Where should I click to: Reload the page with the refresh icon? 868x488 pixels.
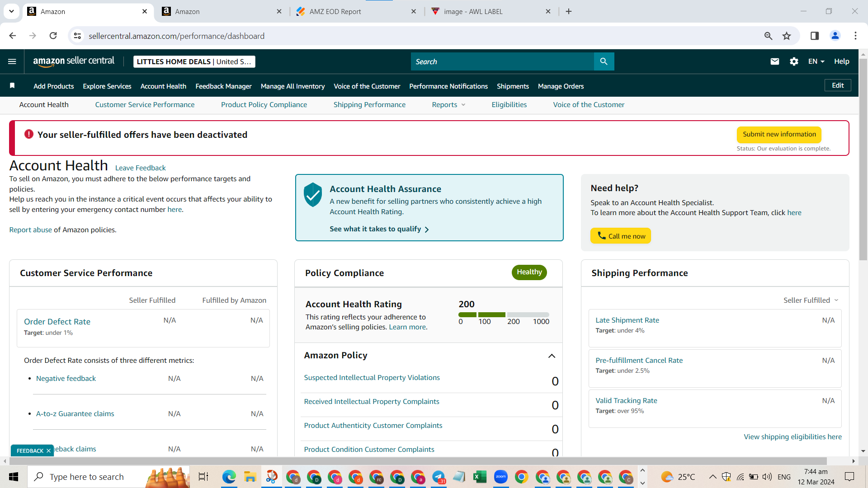53,36
